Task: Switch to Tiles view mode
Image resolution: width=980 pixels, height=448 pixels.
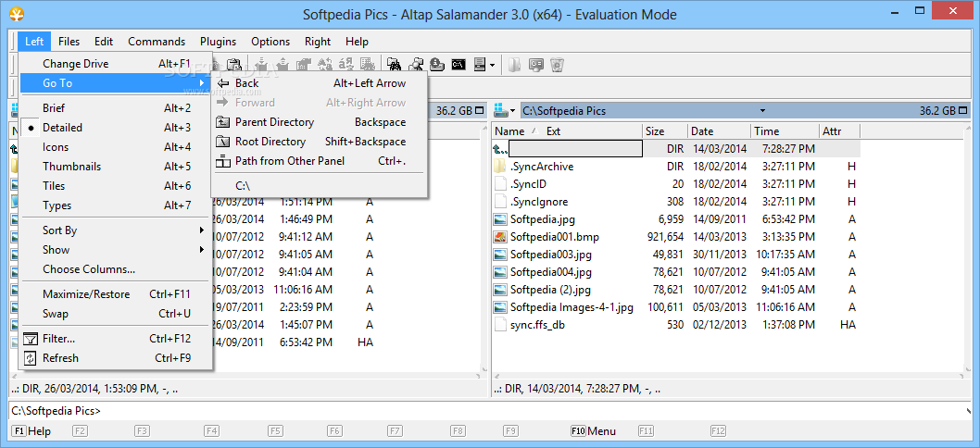Action: (116, 185)
